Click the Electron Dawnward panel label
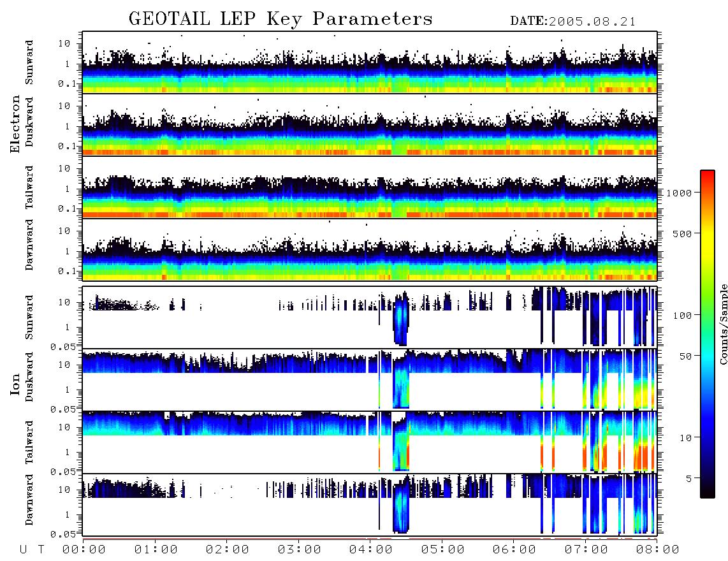 (x=29, y=245)
